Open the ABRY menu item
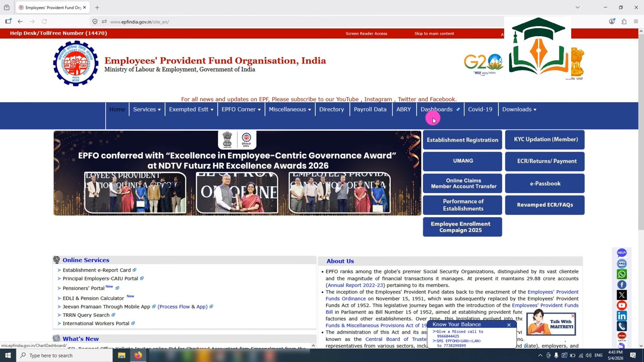This screenshot has height=362, width=644. 404,109
